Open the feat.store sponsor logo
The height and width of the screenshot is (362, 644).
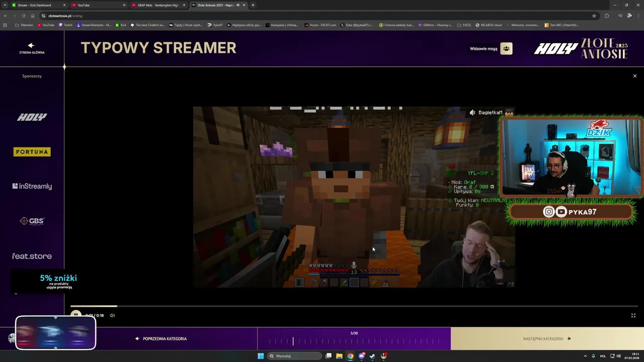pos(32,256)
